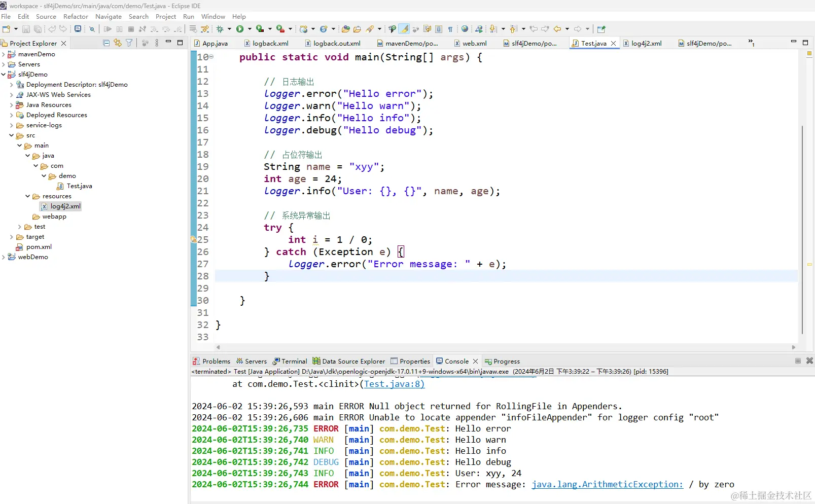Collapse the src folder
Image resolution: width=815 pixels, height=504 pixels.
pyautogui.click(x=12, y=135)
